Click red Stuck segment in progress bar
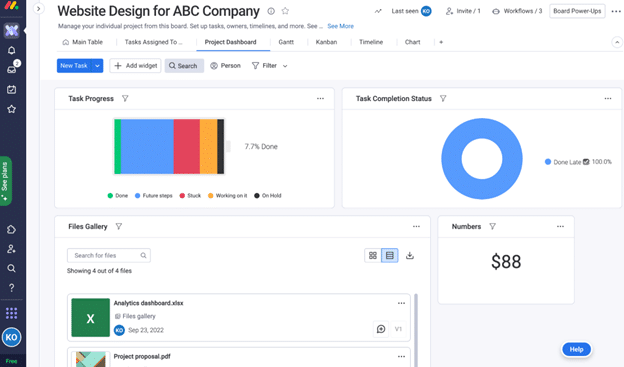Viewport: 624px width, 367px height. click(187, 146)
